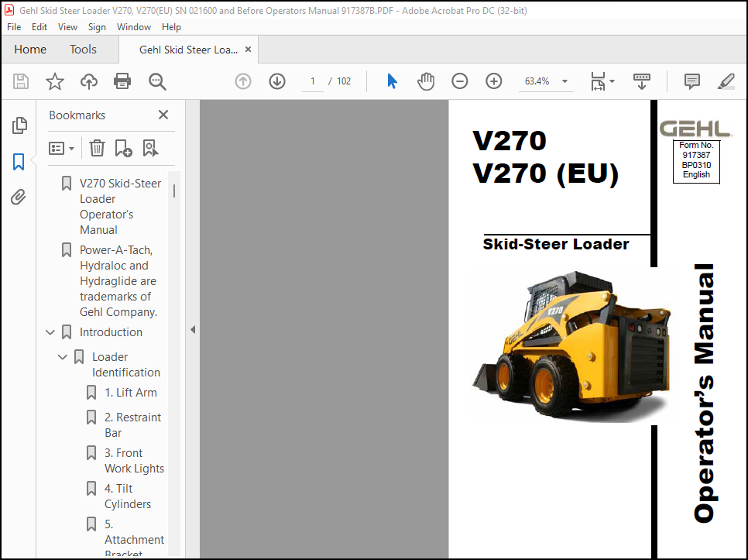Open the Sign menu
748x560 pixels.
click(x=97, y=27)
